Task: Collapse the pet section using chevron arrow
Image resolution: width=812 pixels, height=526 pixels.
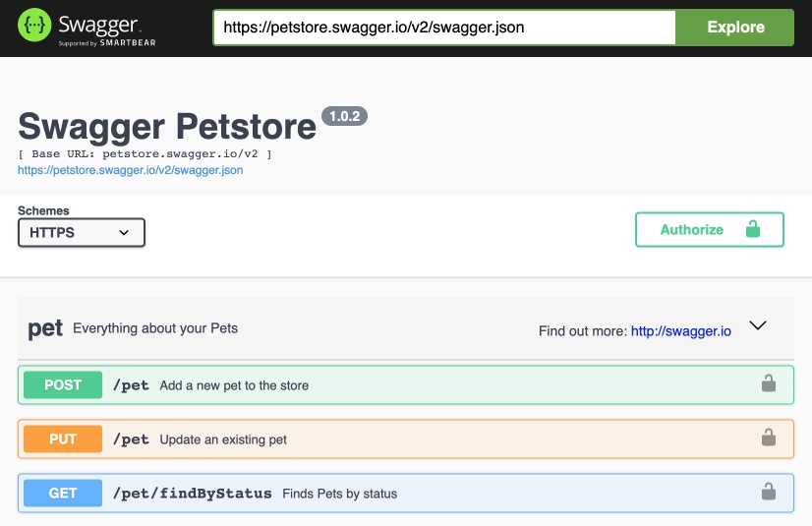Action: [x=758, y=325]
